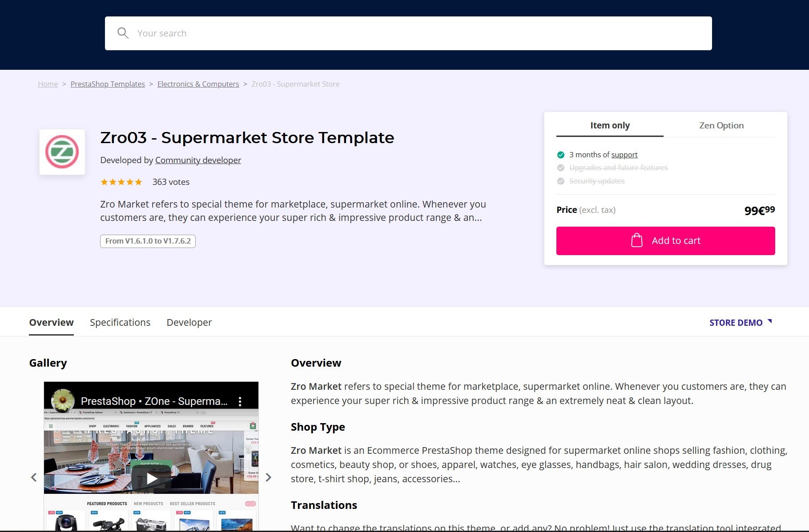Focus the 'Your search' input field
809x532 pixels.
(408, 33)
